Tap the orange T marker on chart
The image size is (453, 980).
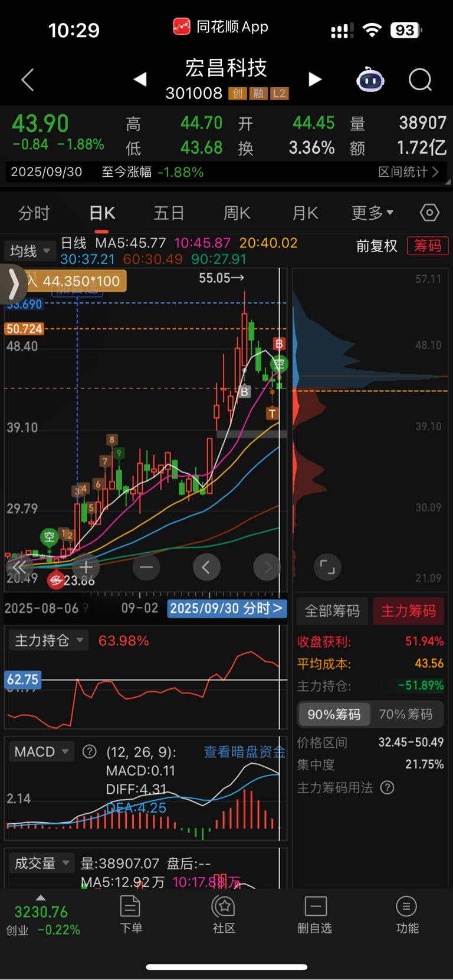(x=272, y=413)
